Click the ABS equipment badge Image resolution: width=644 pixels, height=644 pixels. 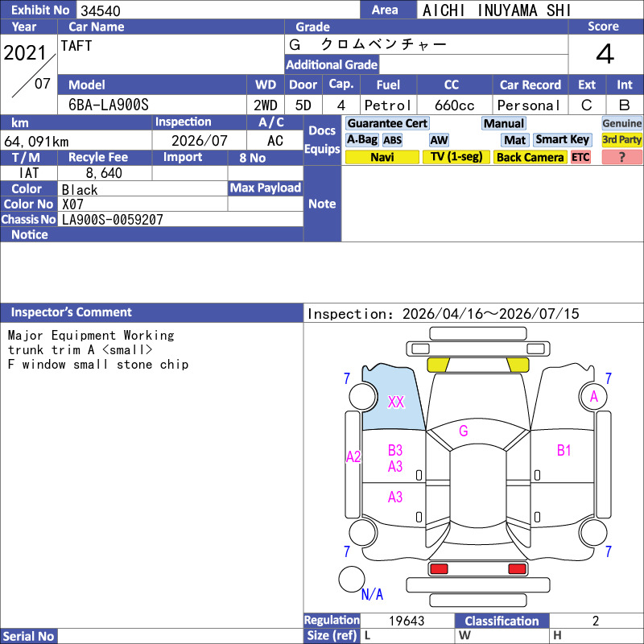392,140
